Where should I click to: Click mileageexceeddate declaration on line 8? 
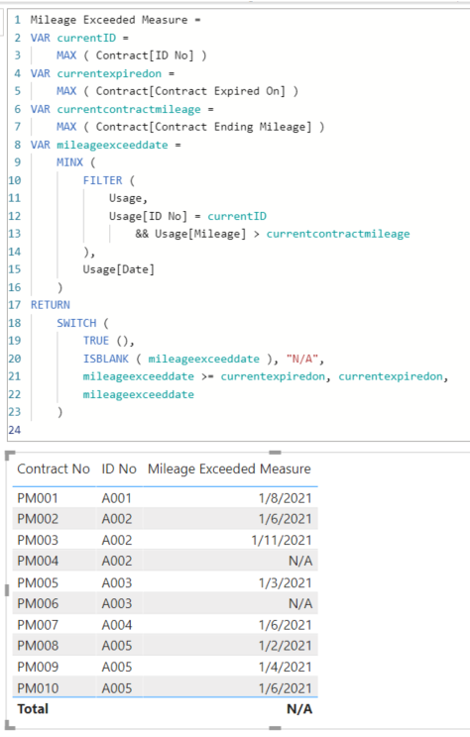tap(112, 145)
